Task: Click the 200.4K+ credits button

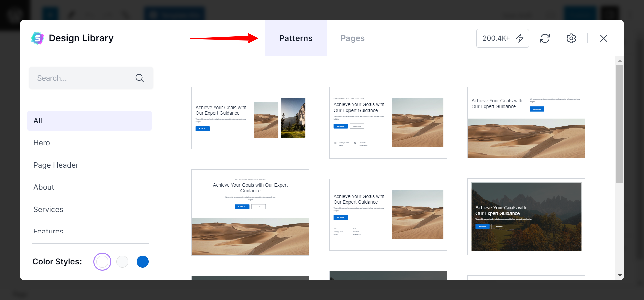Action: (x=502, y=38)
